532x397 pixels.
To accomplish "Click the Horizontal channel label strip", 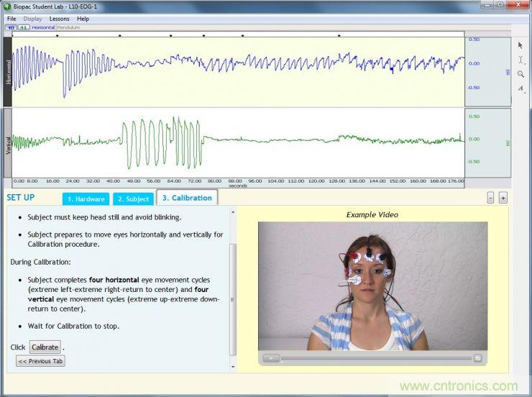I will 9,70.
